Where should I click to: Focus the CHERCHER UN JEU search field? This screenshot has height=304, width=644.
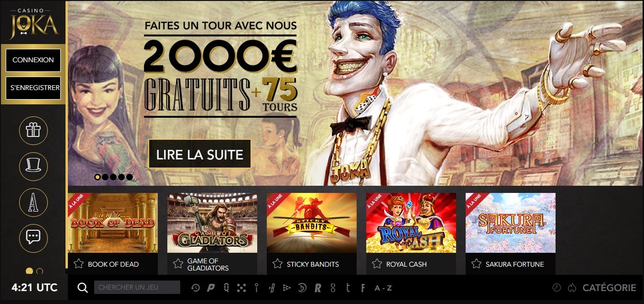click(137, 287)
